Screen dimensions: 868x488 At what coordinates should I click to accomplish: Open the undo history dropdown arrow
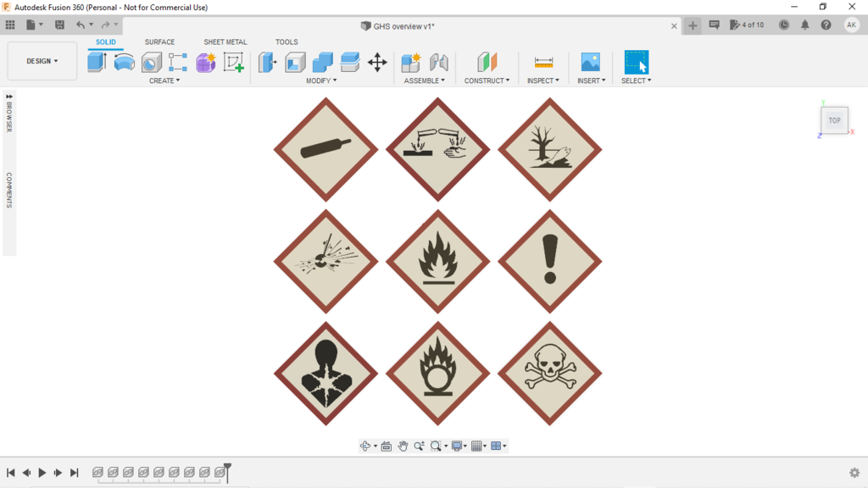92,25
